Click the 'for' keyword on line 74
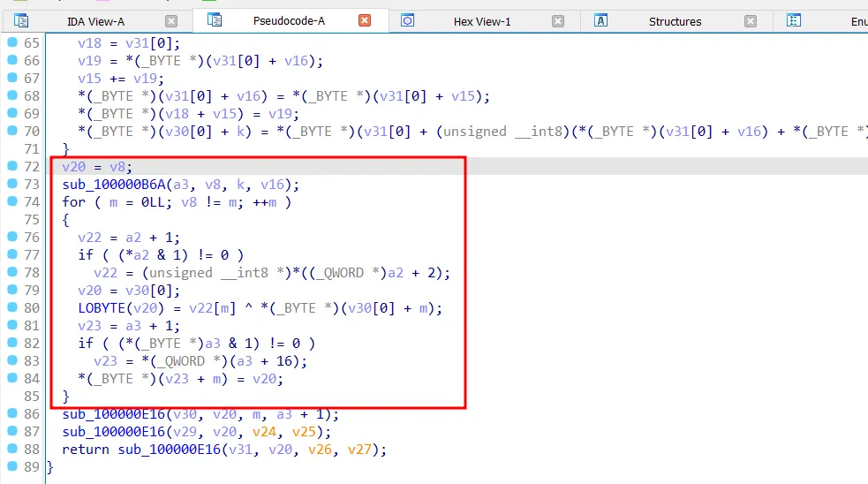Screen dimensions: 868x484 click(73, 202)
